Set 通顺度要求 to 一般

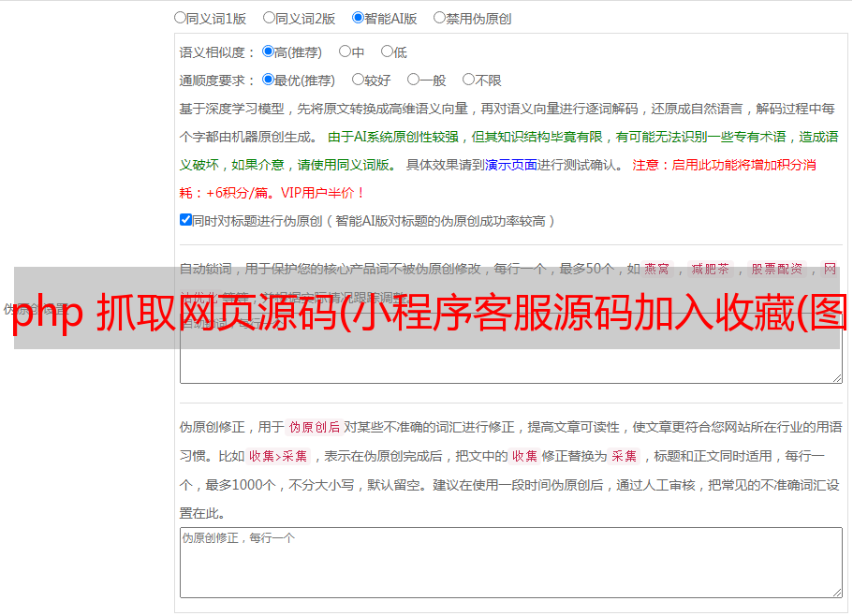point(413,80)
